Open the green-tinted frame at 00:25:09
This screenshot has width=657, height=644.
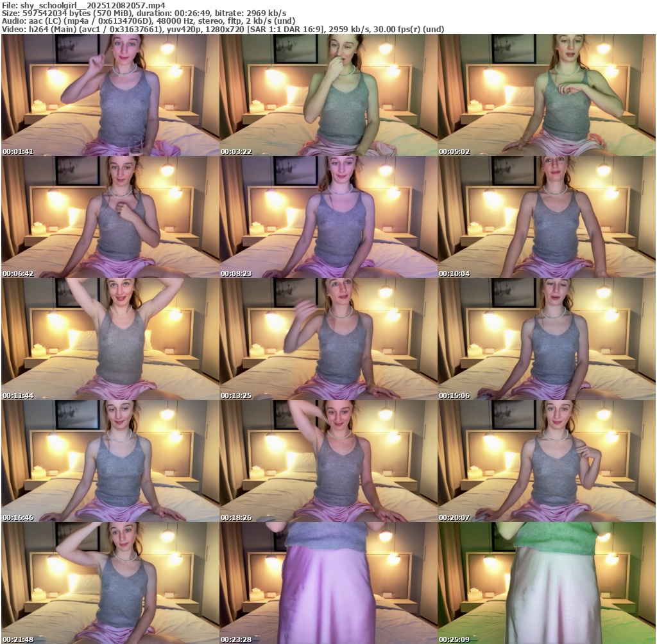[547, 583]
